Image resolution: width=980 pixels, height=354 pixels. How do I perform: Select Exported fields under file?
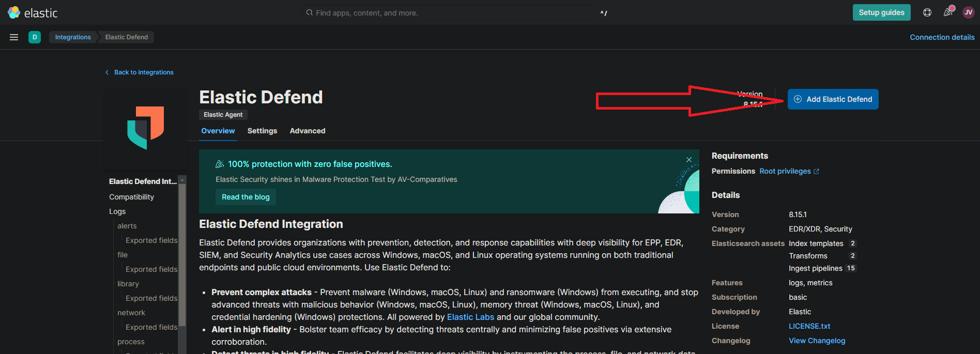coord(151,269)
